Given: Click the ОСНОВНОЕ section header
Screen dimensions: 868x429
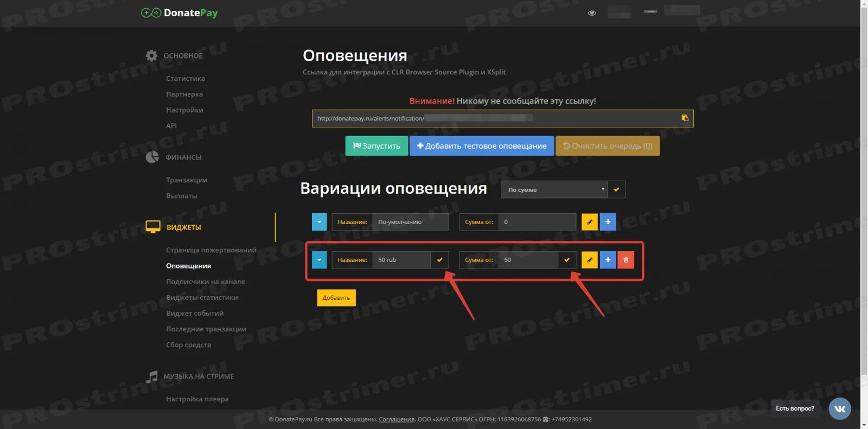Looking at the screenshot, I should coord(183,56).
